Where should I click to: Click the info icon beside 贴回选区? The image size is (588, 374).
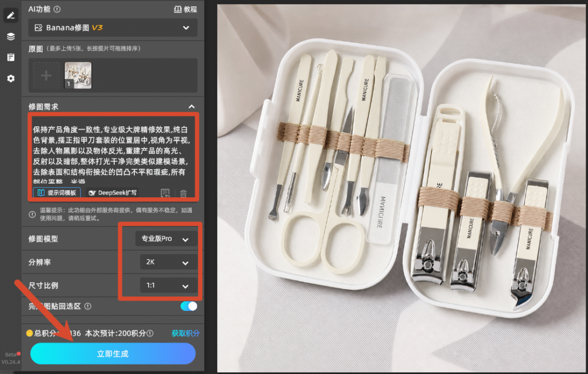(x=88, y=306)
